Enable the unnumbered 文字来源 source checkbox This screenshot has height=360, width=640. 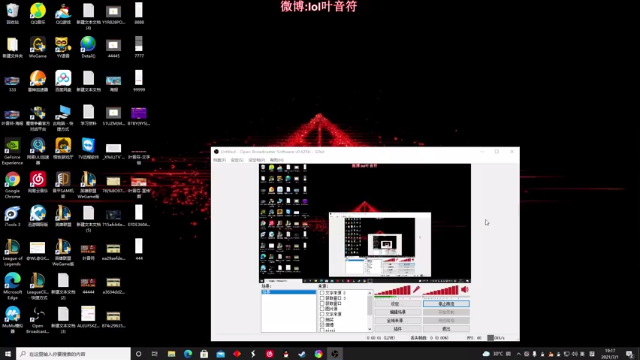[322, 314]
